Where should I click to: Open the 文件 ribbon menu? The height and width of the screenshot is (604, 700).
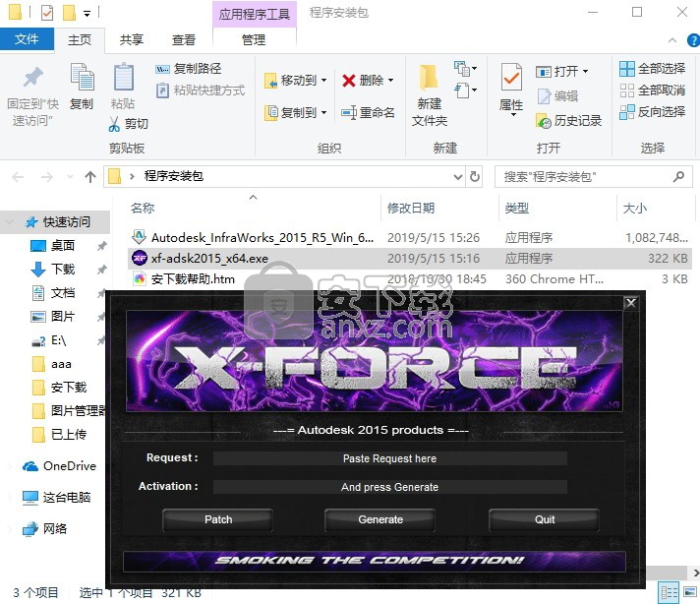click(27, 39)
